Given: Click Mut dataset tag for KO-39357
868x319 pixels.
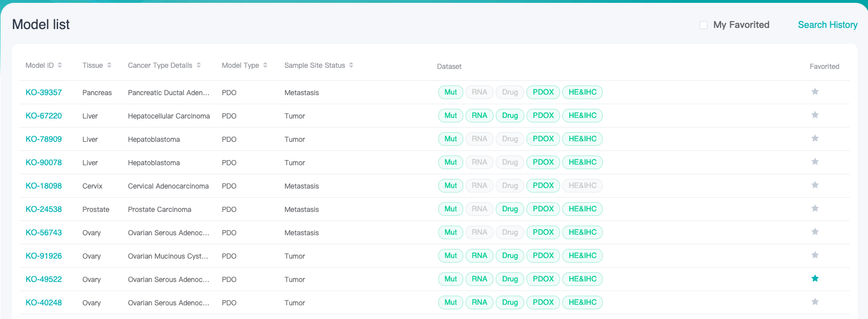Looking at the screenshot, I should [450, 92].
